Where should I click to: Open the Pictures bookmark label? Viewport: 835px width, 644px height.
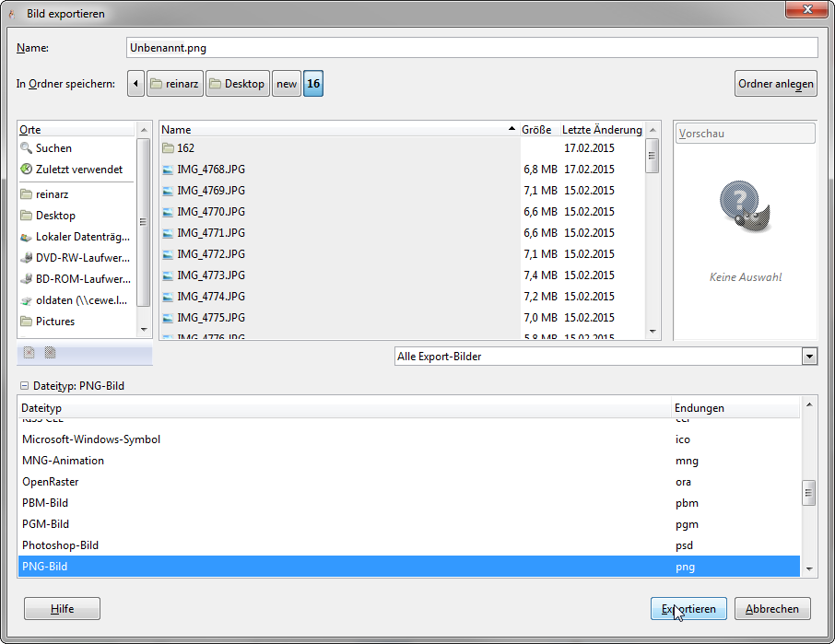tap(55, 322)
